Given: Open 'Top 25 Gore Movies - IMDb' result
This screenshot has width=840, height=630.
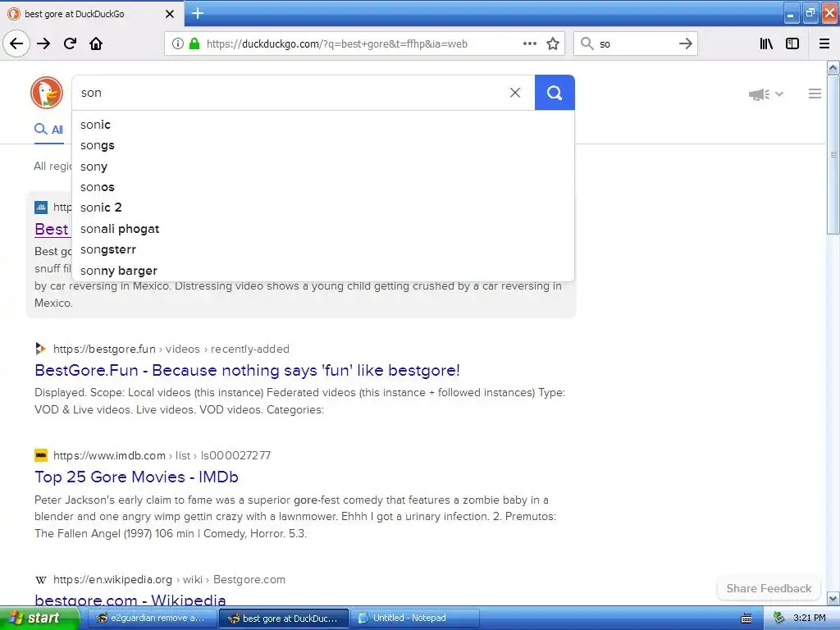Looking at the screenshot, I should [137, 477].
